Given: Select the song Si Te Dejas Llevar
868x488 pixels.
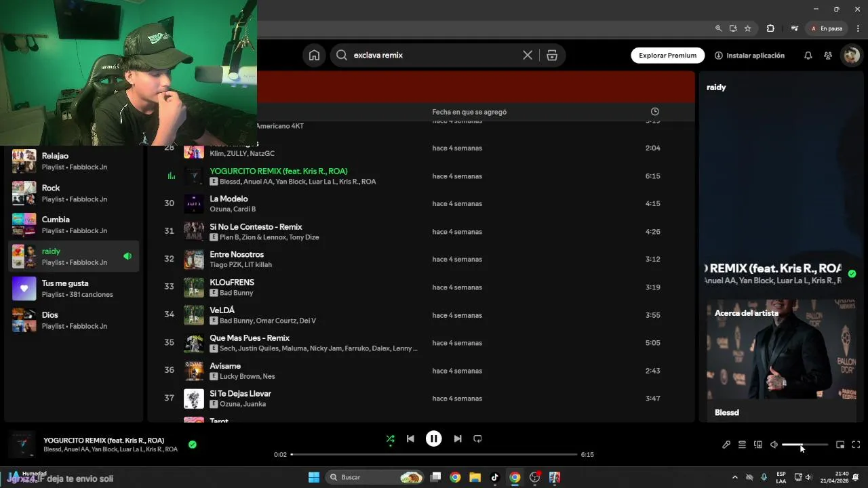Looking at the screenshot, I should (240, 394).
